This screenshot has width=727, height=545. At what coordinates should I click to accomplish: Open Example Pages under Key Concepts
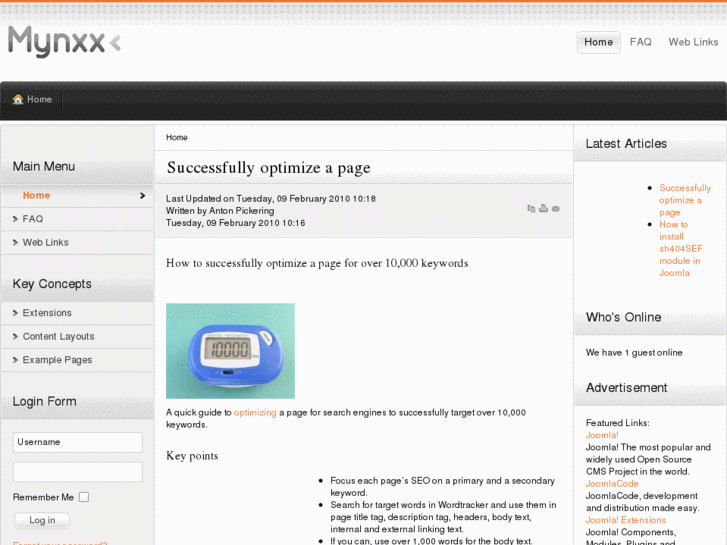[x=77, y=360]
